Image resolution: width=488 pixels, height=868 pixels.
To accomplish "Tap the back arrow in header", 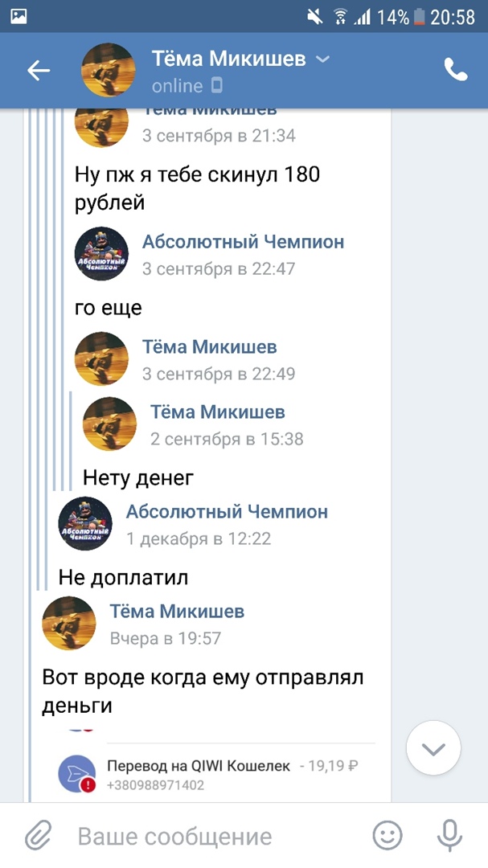I will [x=39, y=71].
